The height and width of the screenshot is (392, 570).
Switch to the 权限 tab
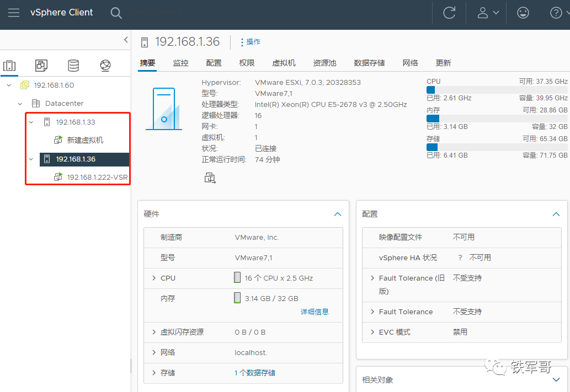(247, 63)
